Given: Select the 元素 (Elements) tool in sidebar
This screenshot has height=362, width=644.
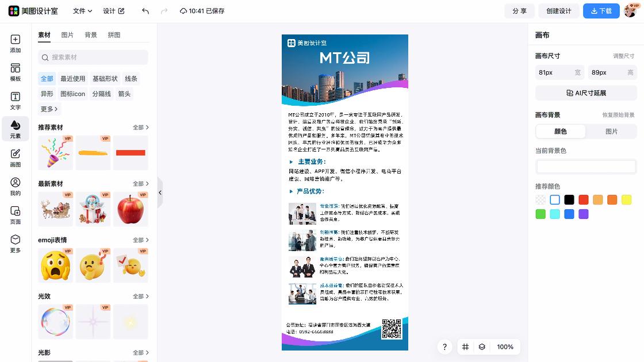Looking at the screenshot, I should point(15,129).
